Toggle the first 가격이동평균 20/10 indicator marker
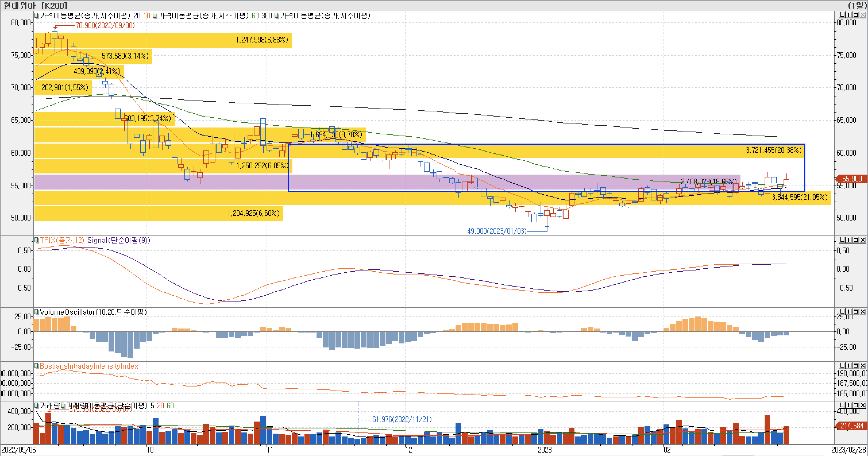This screenshot has width=868, height=456. pyautogui.click(x=36, y=16)
